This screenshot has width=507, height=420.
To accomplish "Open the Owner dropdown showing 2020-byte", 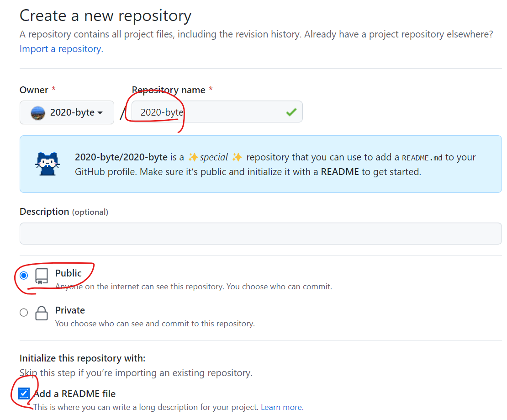I will (x=67, y=112).
